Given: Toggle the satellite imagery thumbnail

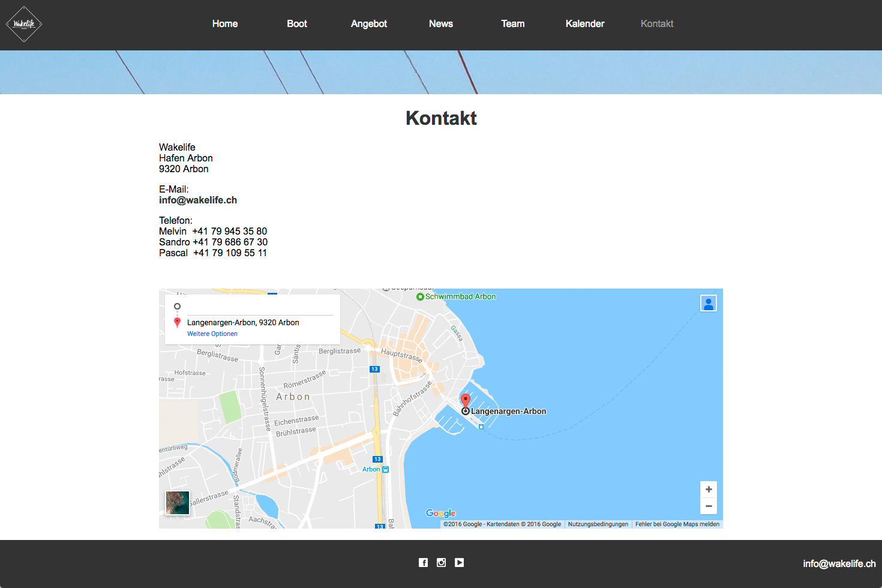Looking at the screenshot, I should [x=177, y=503].
